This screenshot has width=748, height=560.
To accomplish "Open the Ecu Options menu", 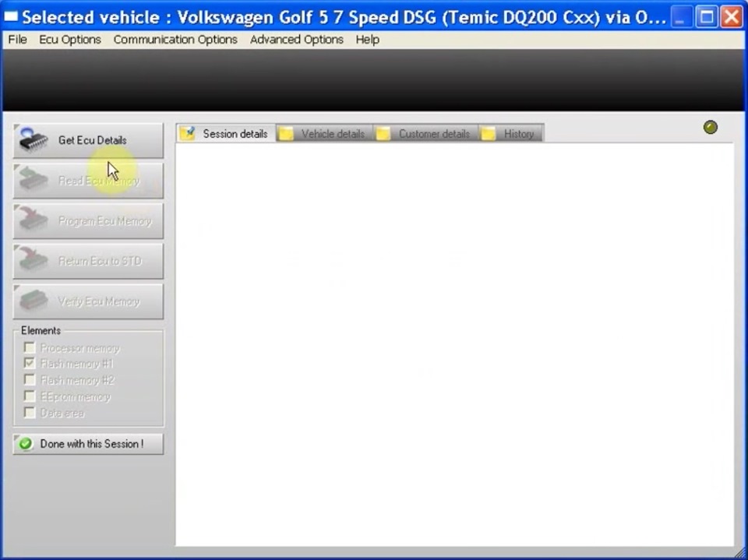I will tap(70, 40).
